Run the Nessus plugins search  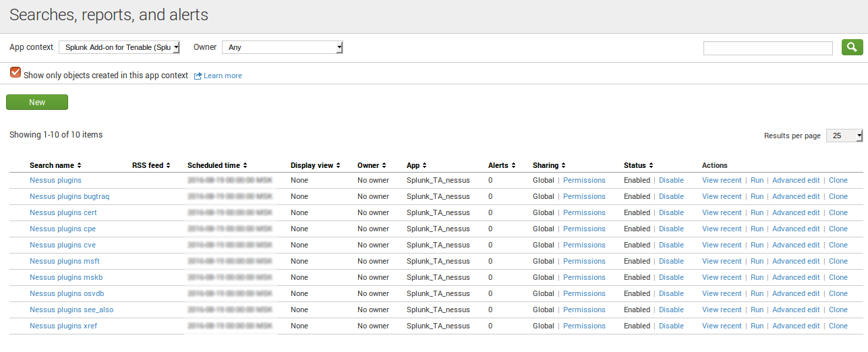tap(757, 181)
